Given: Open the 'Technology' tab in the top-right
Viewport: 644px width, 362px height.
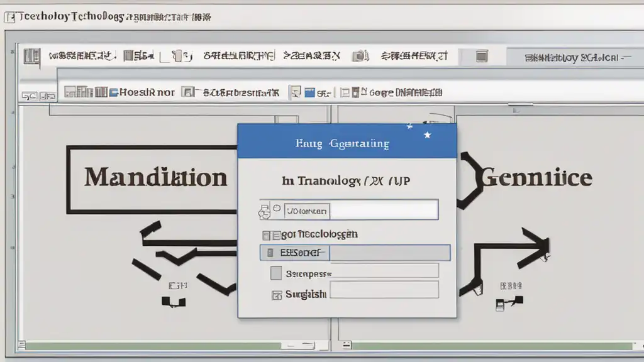Looking at the screenshot, I should 576,57.
